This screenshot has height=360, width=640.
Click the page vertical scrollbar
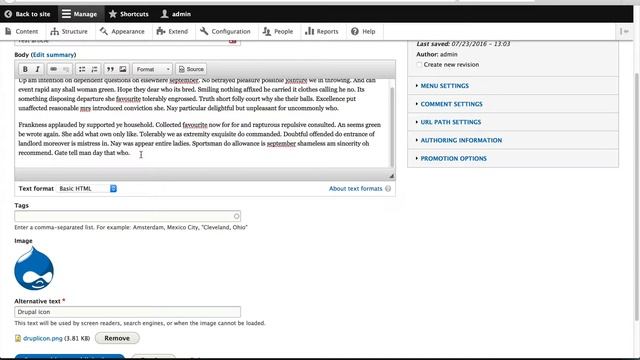(637, 196)
